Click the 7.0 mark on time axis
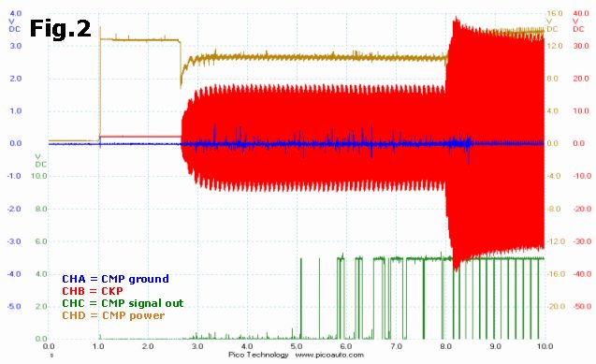The width and height of the screenshot is (596, 364). [x=396, y=346]
